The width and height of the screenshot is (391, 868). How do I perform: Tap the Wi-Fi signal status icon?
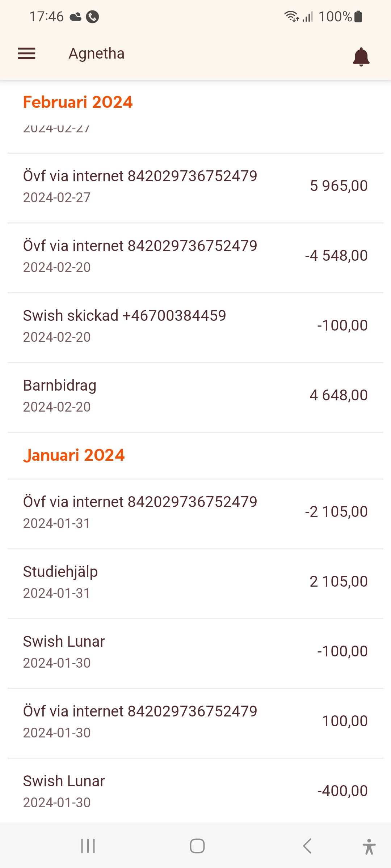(291, 17)
